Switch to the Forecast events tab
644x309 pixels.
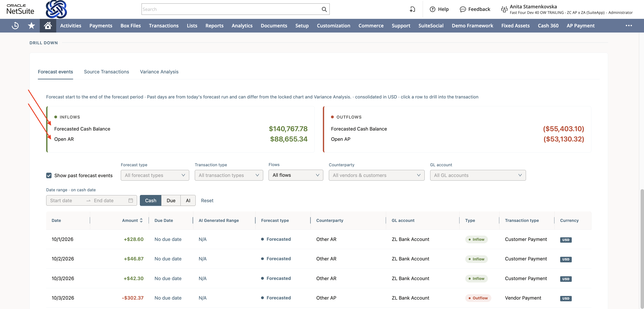56,72
